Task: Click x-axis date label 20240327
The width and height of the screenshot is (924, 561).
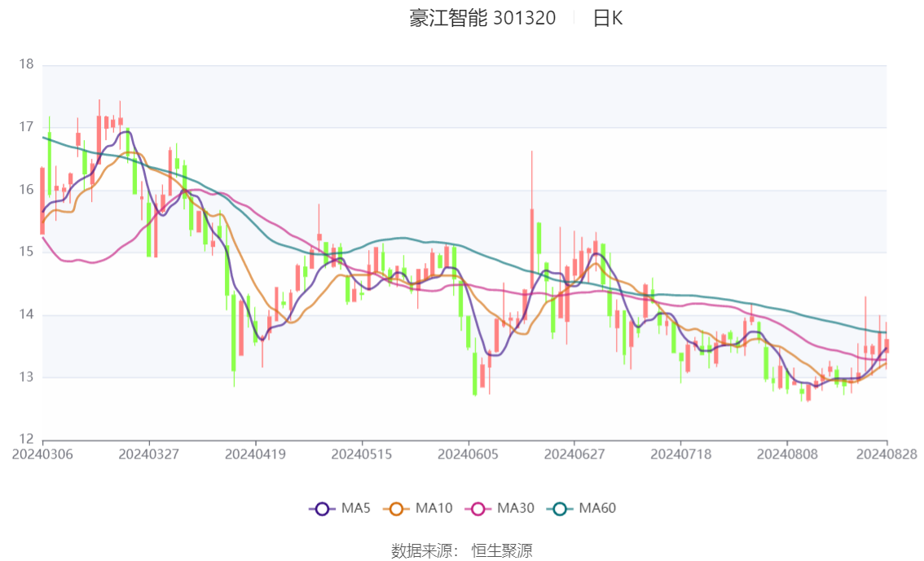Action: pos(148,454)
